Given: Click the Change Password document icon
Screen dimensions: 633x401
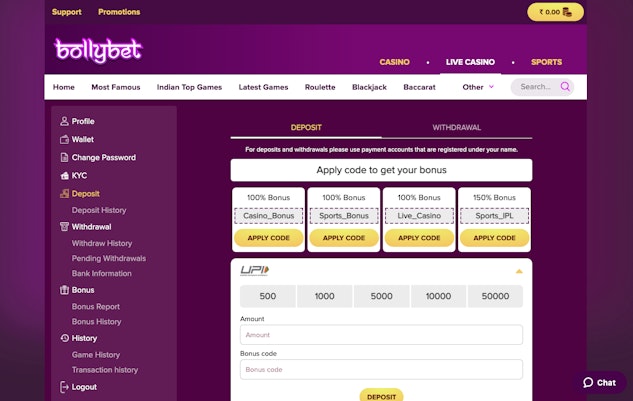Looking at the screenshot, I should 65,157.
